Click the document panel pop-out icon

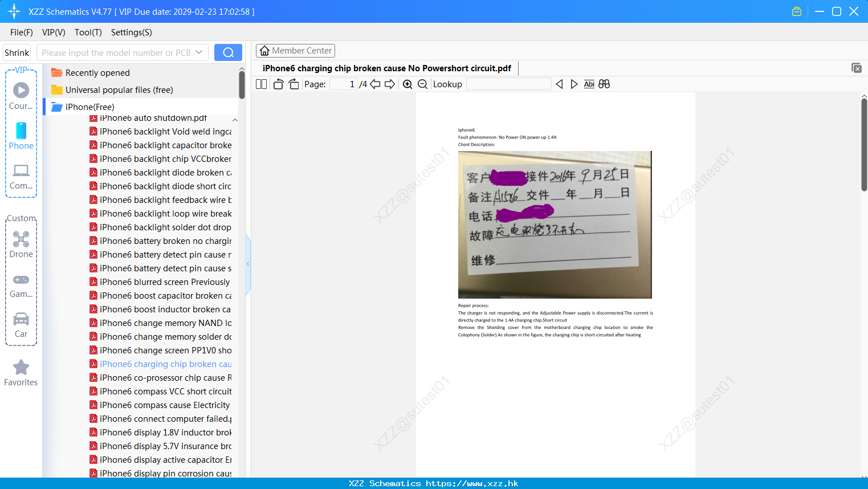(x=857, y=68)
